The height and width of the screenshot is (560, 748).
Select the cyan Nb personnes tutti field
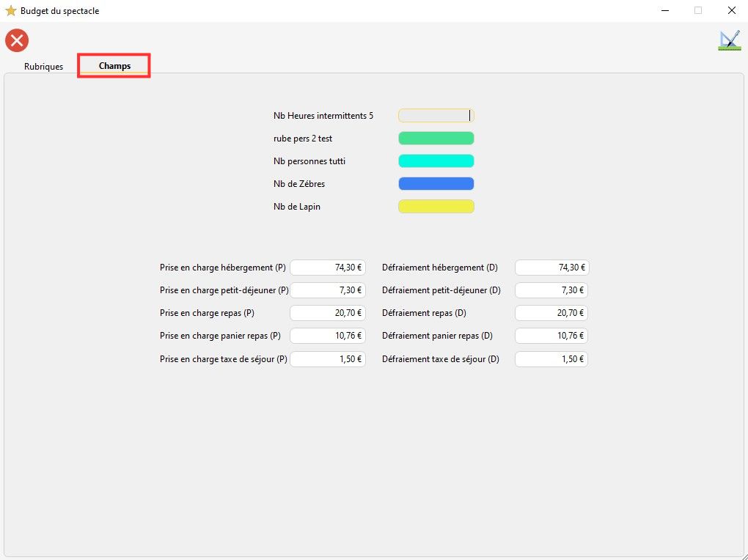436,161
